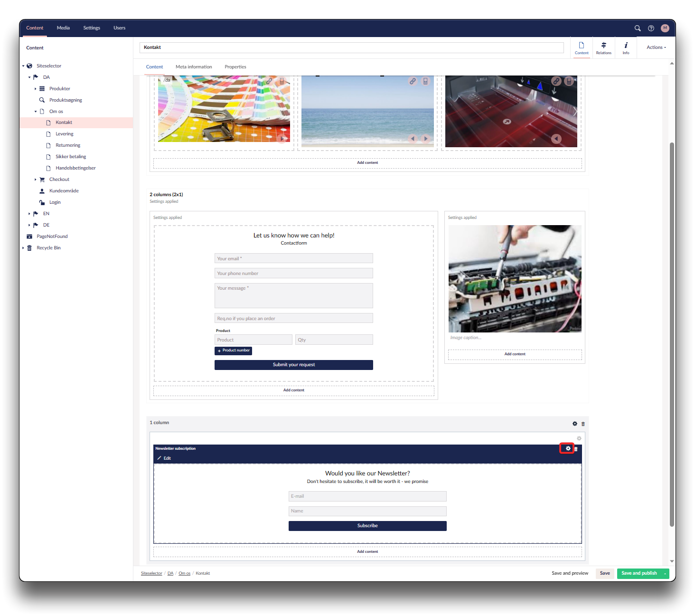Collapse the Om os tree node
The height and width of the screenshot is (616, 695).
[x=35, y=112]
